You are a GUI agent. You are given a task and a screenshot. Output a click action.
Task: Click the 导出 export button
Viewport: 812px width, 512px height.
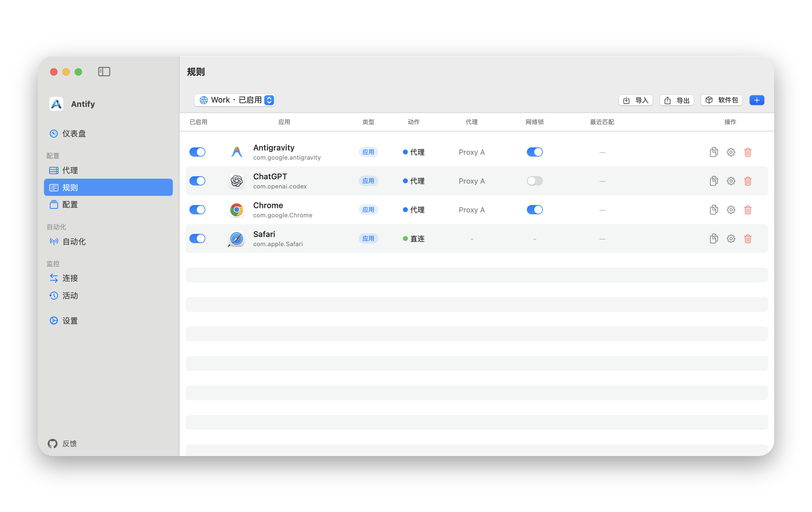[677, 100]
